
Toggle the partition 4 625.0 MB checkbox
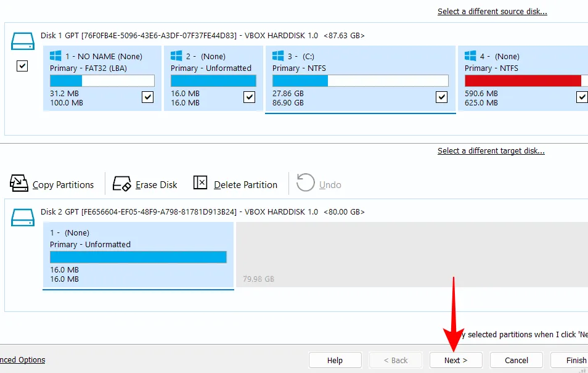pos(582,97)
